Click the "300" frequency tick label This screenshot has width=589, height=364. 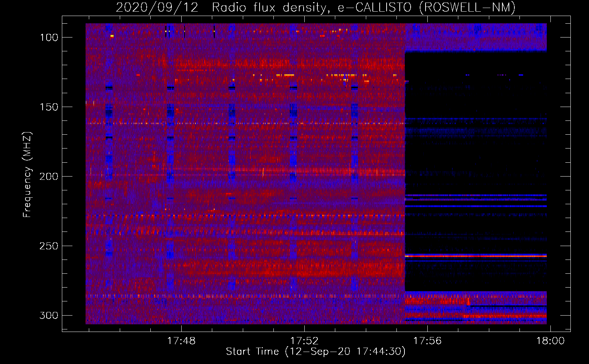coord(49,315)
